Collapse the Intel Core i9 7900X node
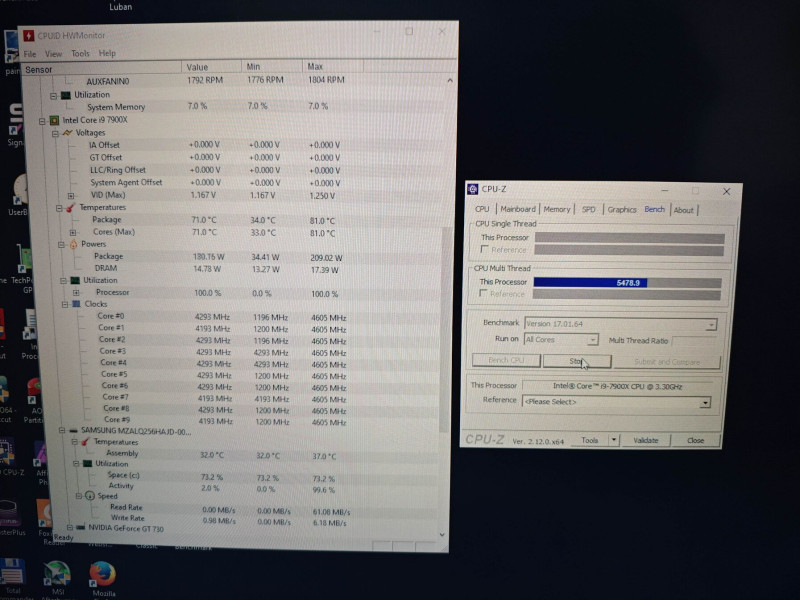This screenshot has height=600, width=800. coord(42,121)
